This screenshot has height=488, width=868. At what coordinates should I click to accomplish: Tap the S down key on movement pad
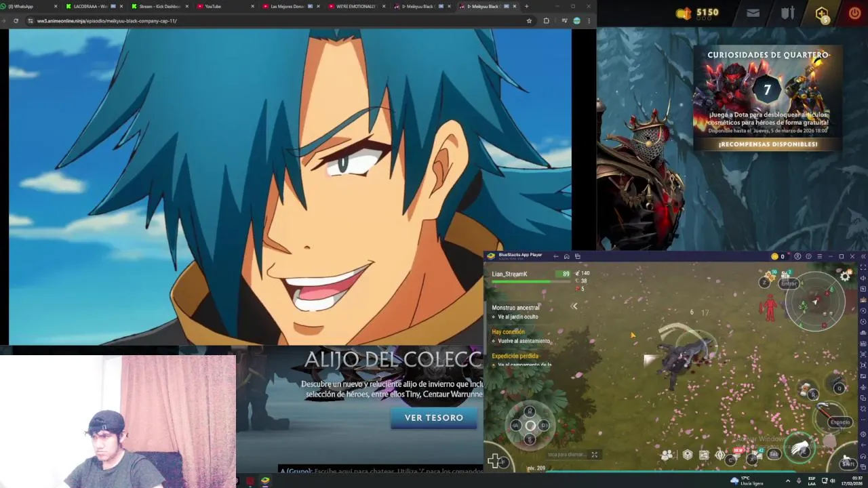(530, 439)
